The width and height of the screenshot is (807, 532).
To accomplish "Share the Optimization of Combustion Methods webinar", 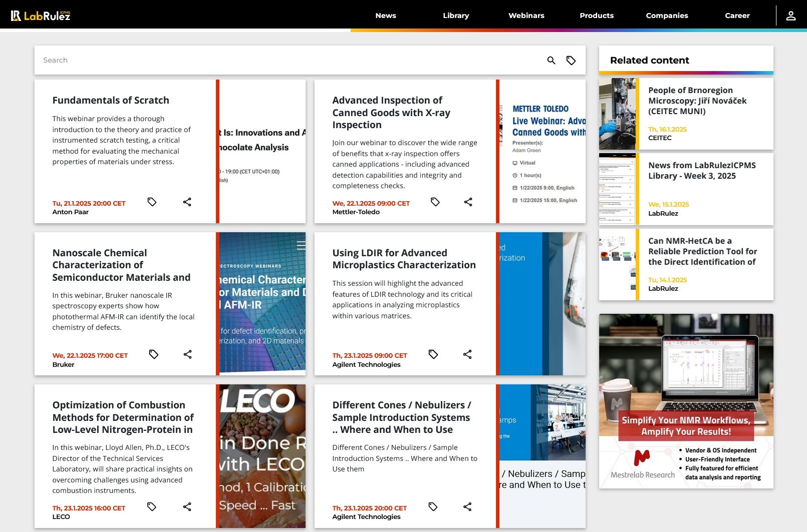I will click(187, 506).
